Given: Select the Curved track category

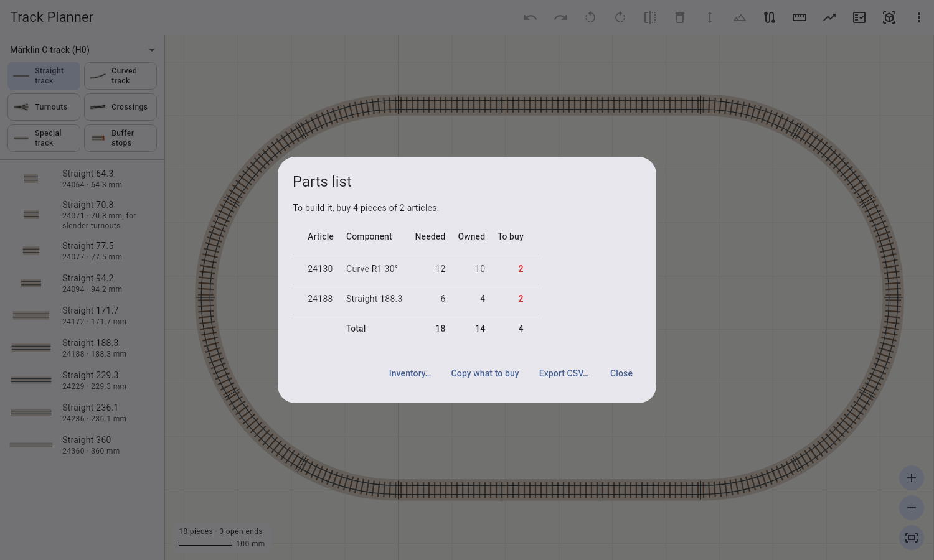Looking at the screenshot, I should click(x=120, y=76).
